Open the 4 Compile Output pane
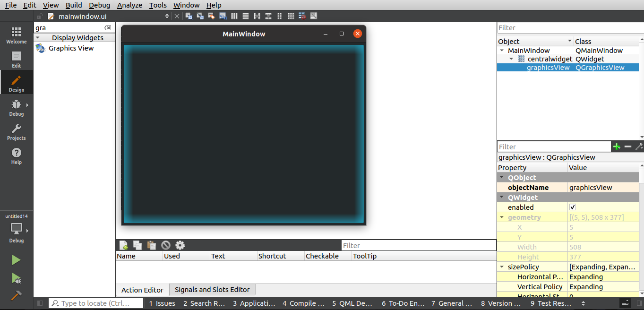644x310 pixels. coord(304,303)
